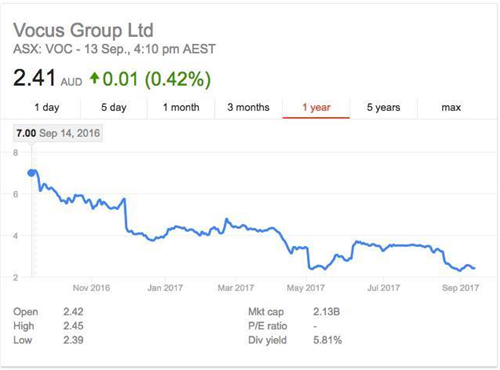
Task: Click the Mkt cap value 2.13B
Action: pos(326,312)
